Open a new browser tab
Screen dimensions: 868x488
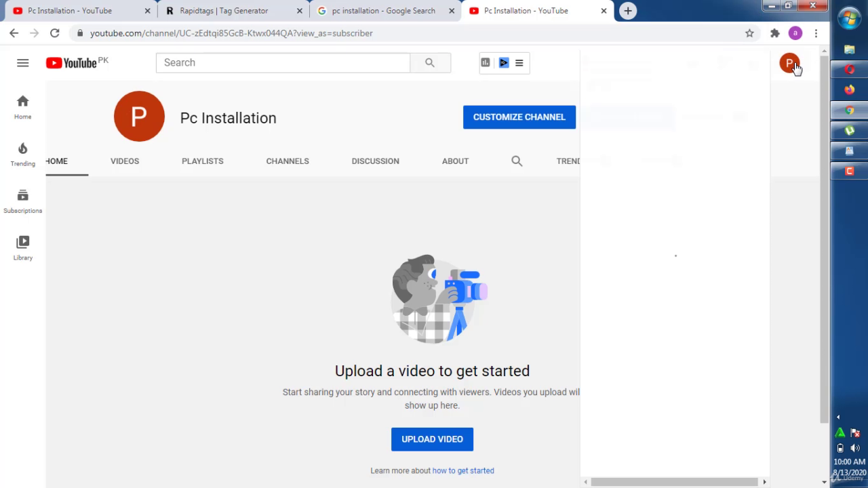(x=628, y=11)
